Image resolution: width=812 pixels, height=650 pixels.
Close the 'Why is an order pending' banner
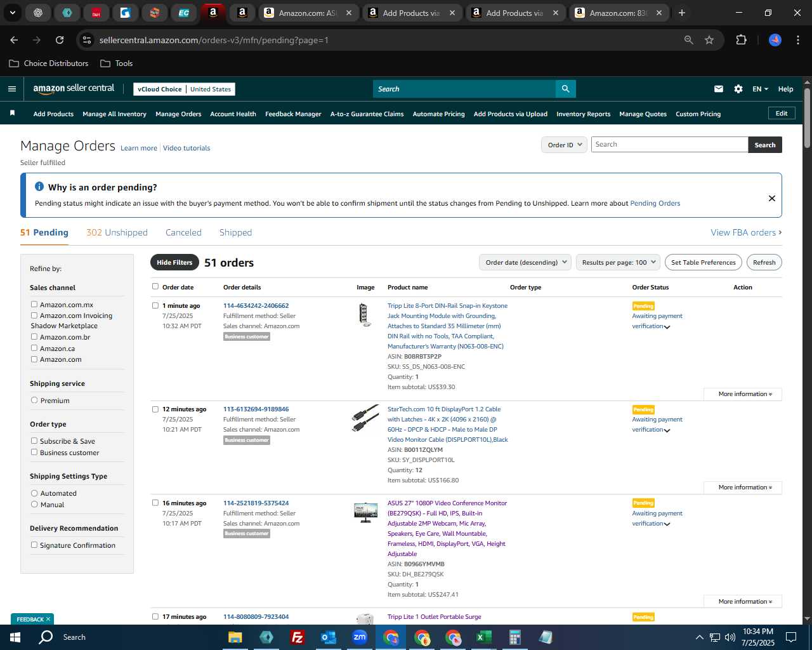click(772, 198)
